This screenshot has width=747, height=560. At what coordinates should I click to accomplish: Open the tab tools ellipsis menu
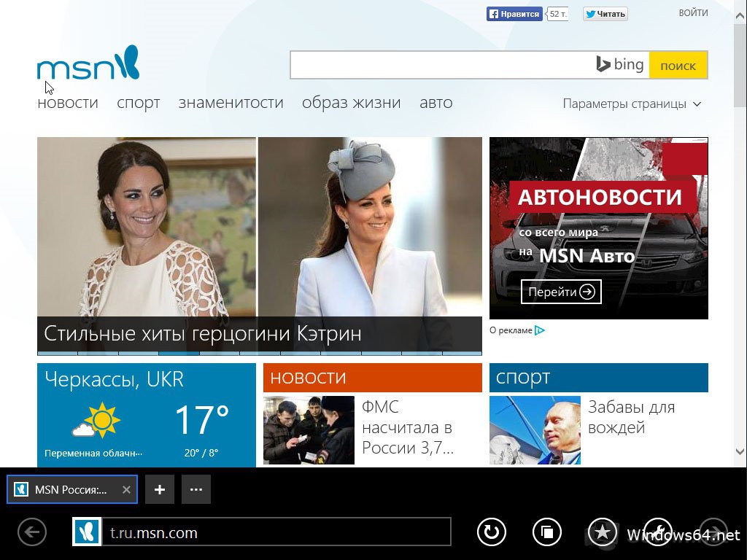(196, 489)
